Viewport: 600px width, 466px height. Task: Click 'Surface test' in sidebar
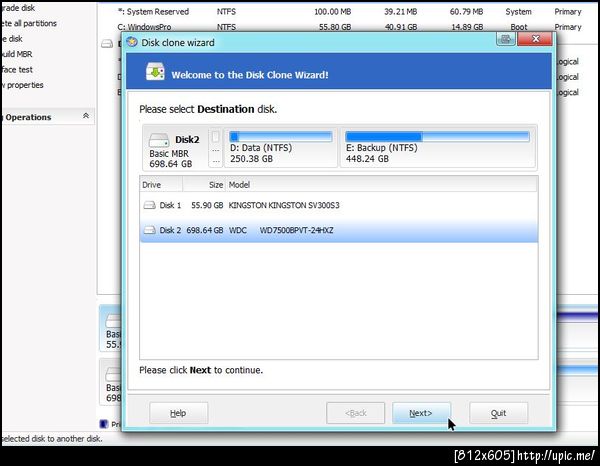[x=17, y=70]
